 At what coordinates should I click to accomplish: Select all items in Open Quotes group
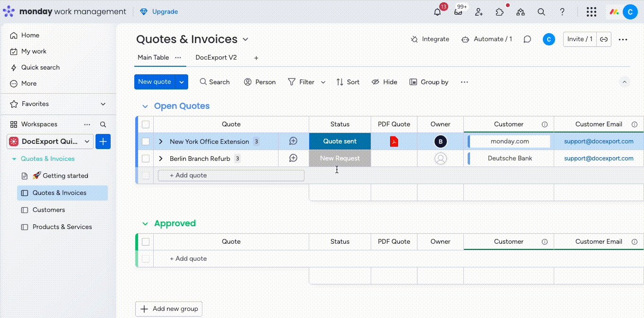(146, 124)
